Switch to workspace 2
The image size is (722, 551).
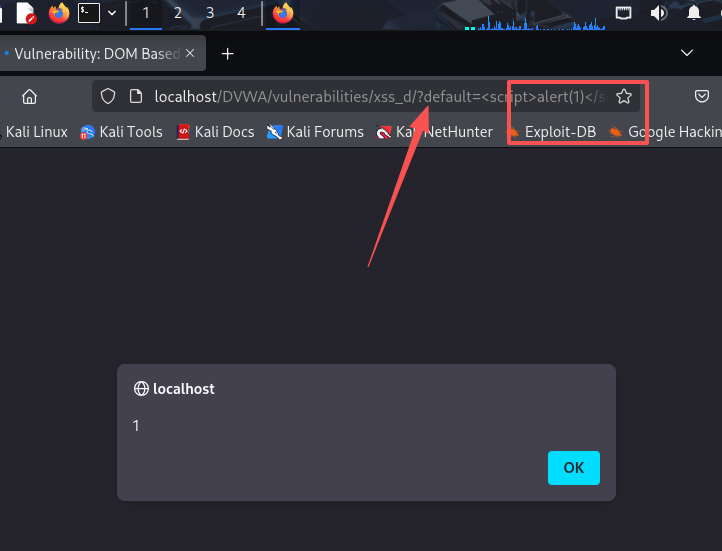[x=178, y=13]
